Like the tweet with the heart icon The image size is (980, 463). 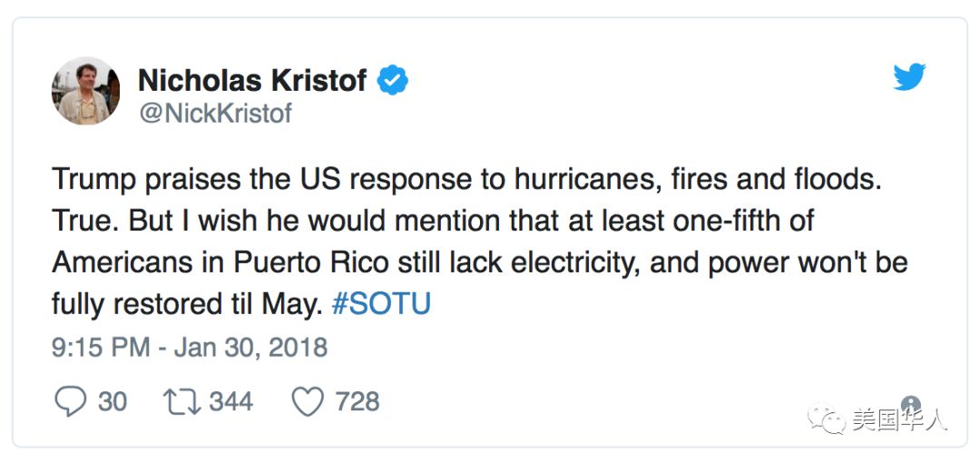[309, 401]
